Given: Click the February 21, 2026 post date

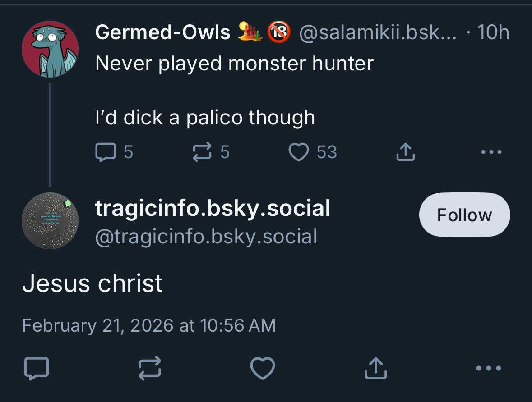Looking at the screenshot, I should click(x=148, y=325).
